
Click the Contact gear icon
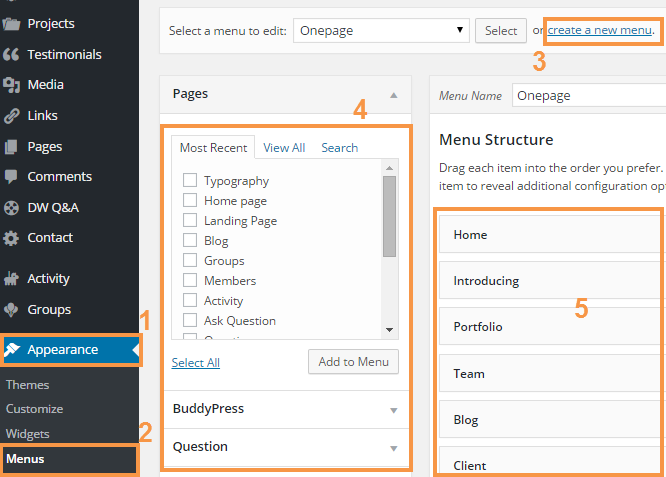tap(11, 238)
